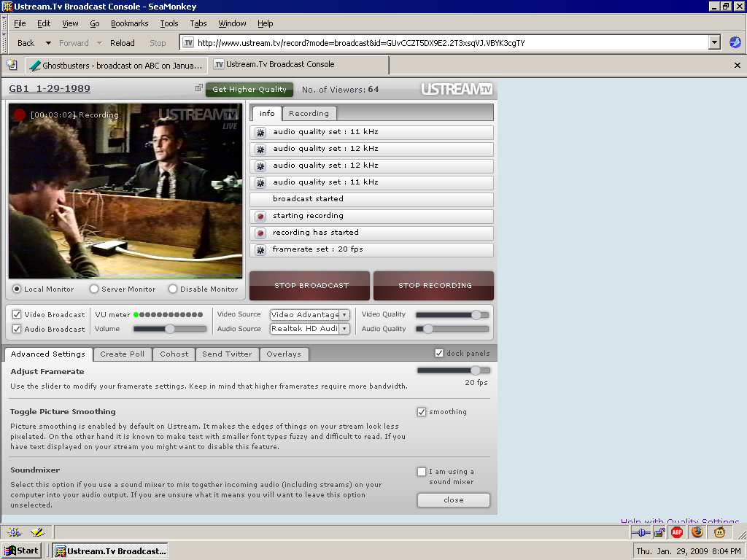This screenshot has width=747, height=560.
Task: Open the Overlays tab
Action: pyautogui.click(x=284, y=354)
